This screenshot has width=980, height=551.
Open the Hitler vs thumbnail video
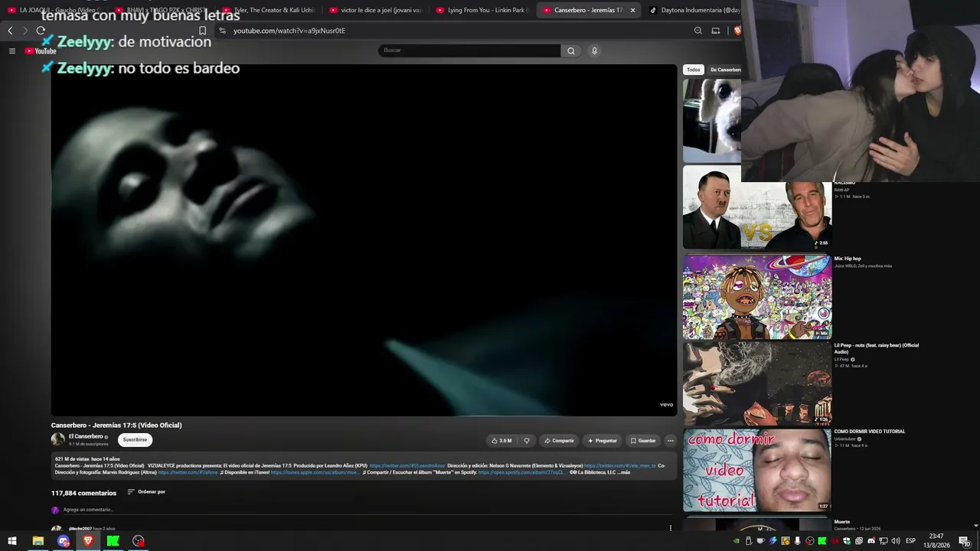coord(757,207)
